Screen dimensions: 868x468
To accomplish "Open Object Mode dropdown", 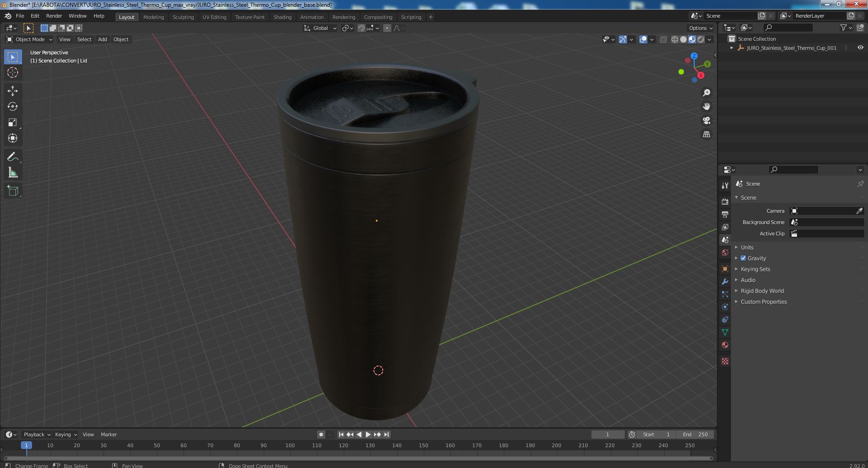I will [x=29, y=39].
